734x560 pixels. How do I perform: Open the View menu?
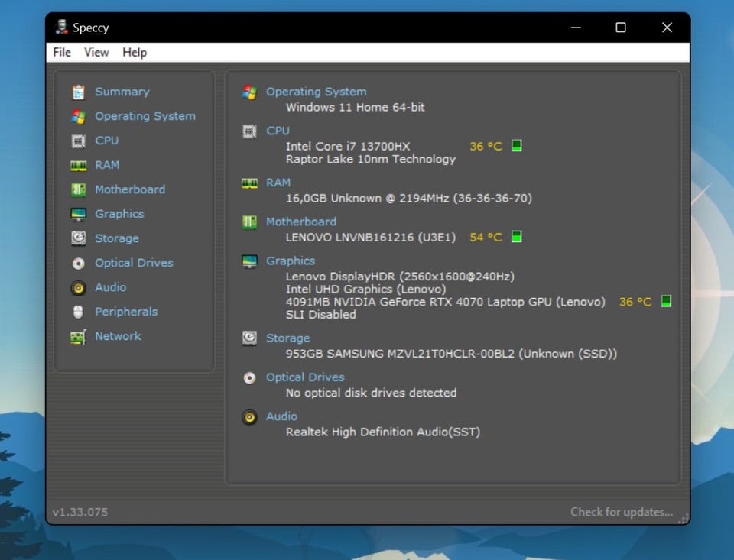pyautogui.click(x=96, y=52)
